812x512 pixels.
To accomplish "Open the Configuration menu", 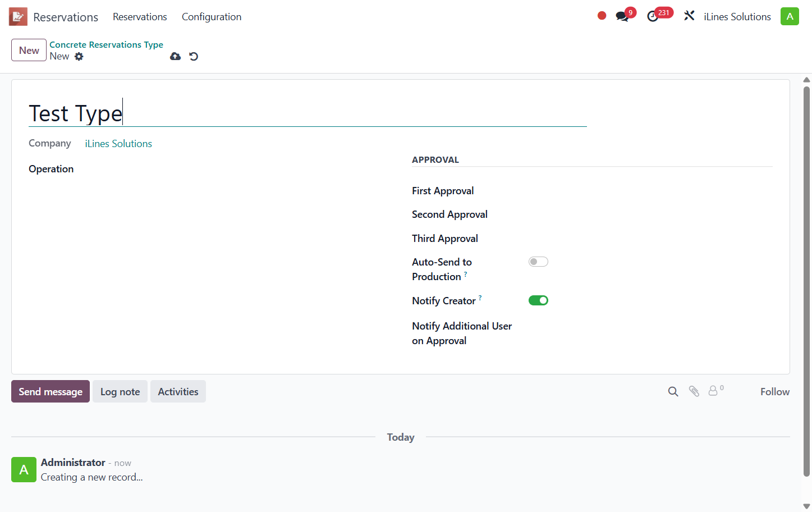I will coord(212,17).
